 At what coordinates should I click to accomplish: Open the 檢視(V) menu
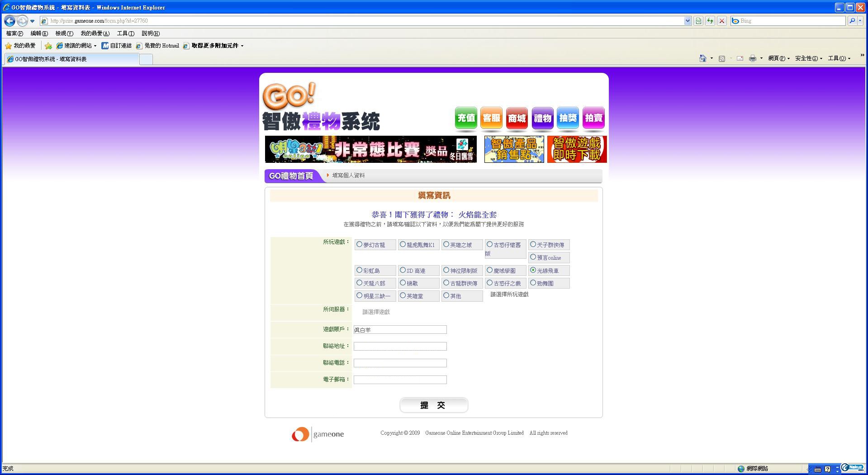point(64,33)
